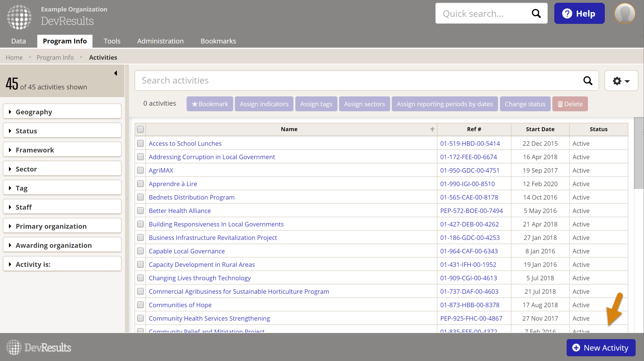Click the New Activity button
This screenshot has width=644, height=361.
601,348
